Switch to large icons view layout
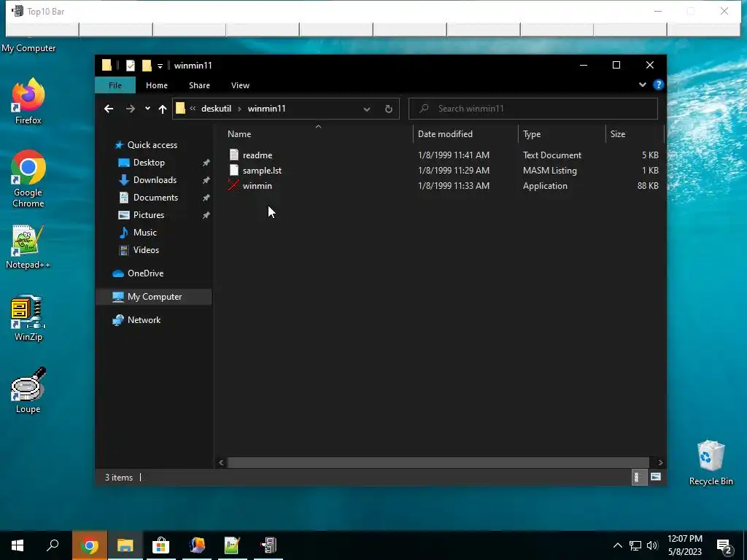 [656, 477]
